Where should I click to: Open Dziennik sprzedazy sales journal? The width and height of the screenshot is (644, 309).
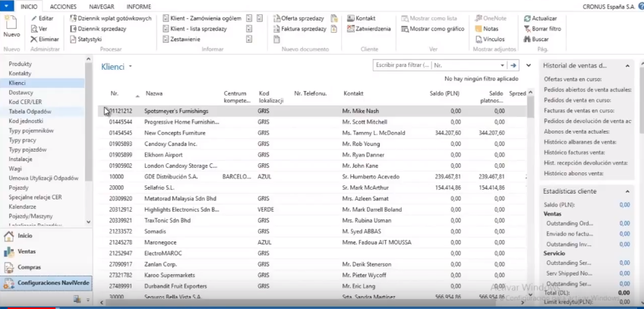point(98,29)
